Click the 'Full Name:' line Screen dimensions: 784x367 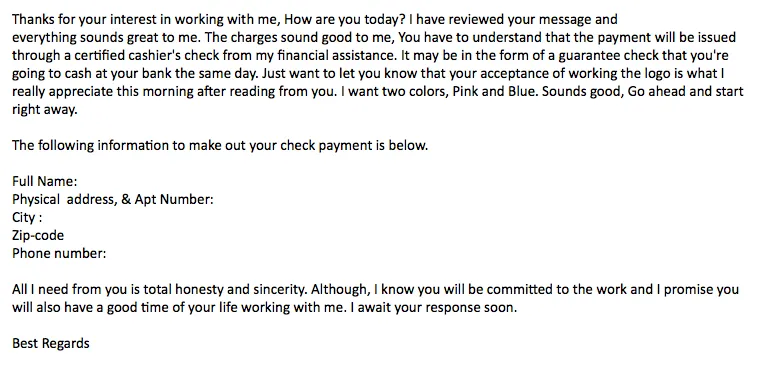coord(44,181)
